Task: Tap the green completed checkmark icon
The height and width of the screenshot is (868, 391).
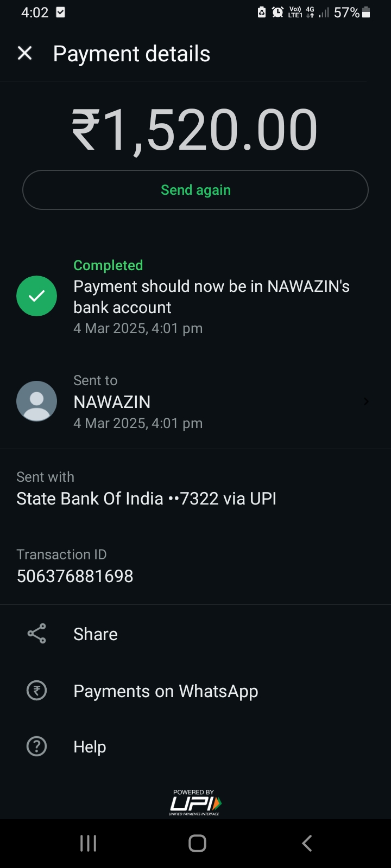Action: pyautogui.click(x=36, y=296)
